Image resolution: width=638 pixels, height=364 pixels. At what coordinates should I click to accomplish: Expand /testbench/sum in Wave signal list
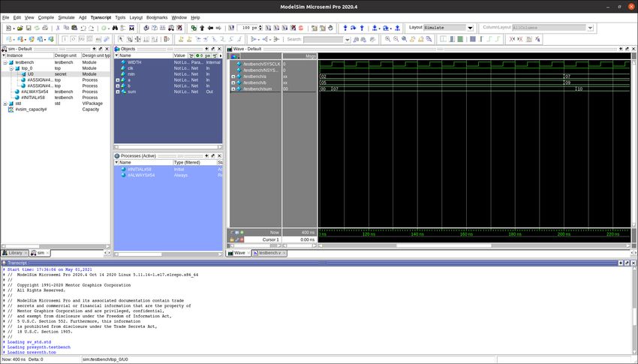233,89
